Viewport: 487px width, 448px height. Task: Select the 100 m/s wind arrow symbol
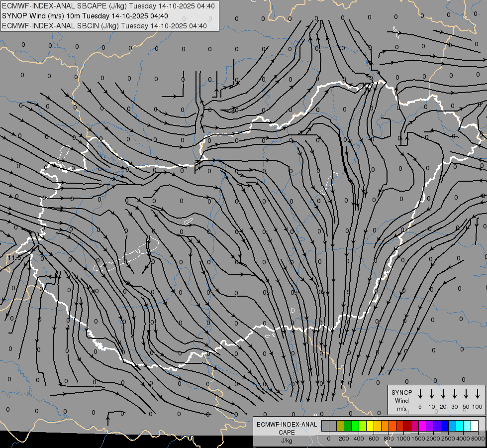coord(478,394)
